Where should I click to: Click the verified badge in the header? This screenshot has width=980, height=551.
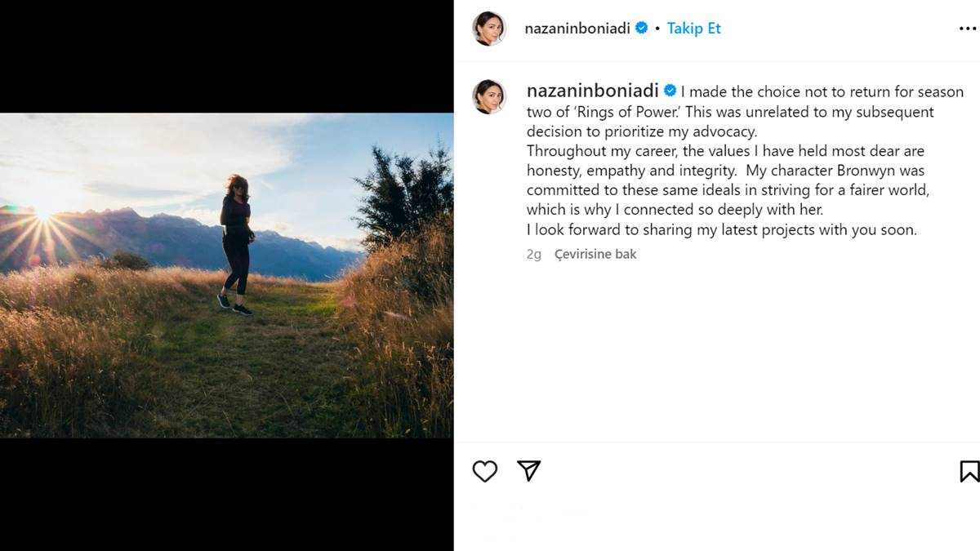(641, 28)
